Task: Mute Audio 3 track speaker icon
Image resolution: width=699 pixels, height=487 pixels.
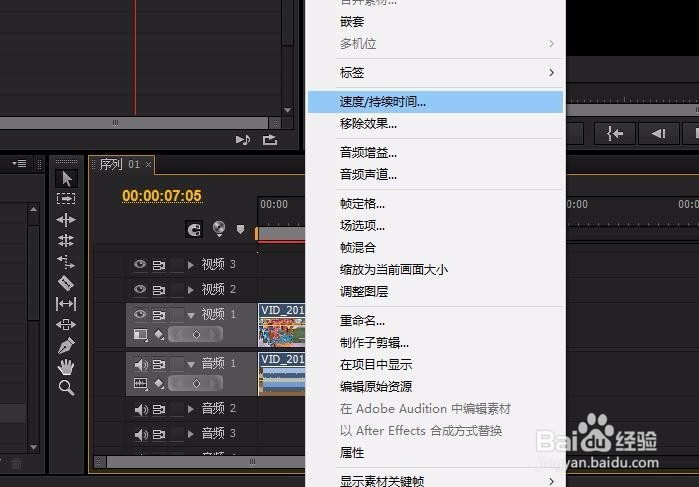Action: [x=141, y=434]
